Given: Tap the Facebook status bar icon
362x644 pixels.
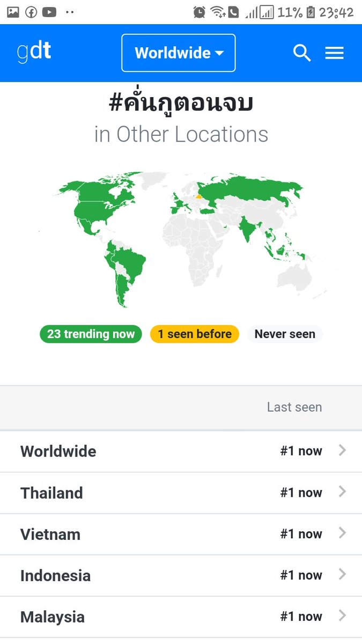Looking at the screenshot, I should point(31,12).
